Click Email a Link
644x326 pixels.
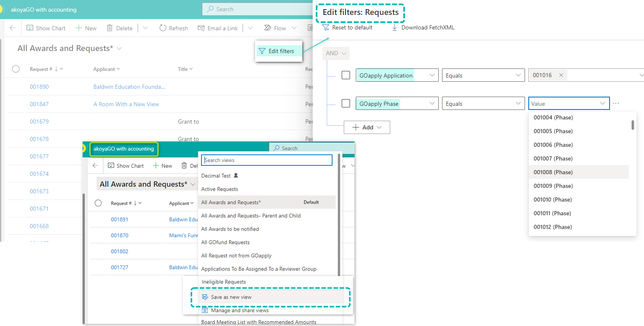[218, 28]
